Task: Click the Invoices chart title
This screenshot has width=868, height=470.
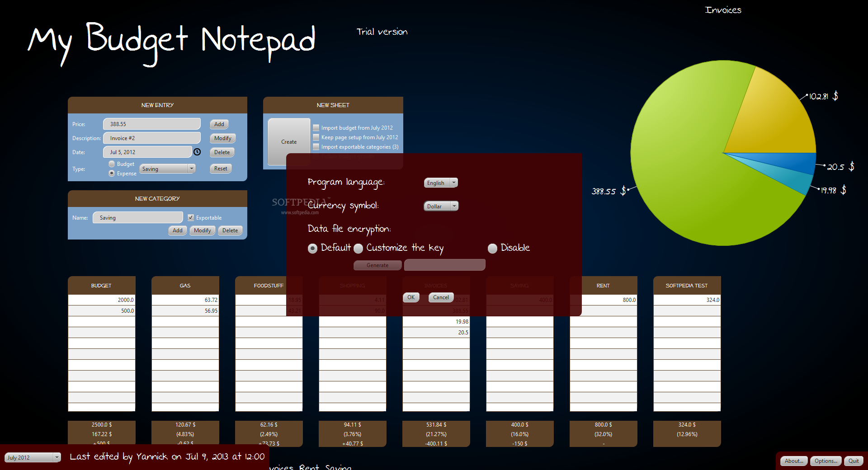Action: 723,10
